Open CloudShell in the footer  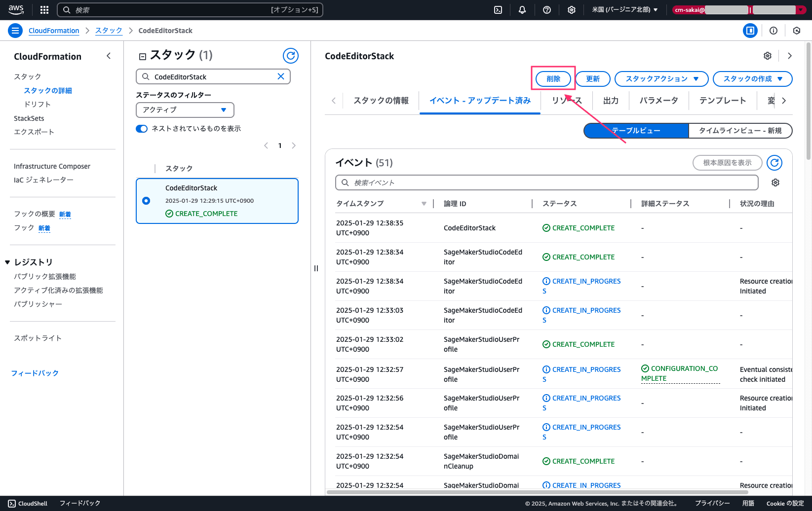click(28, 504)
